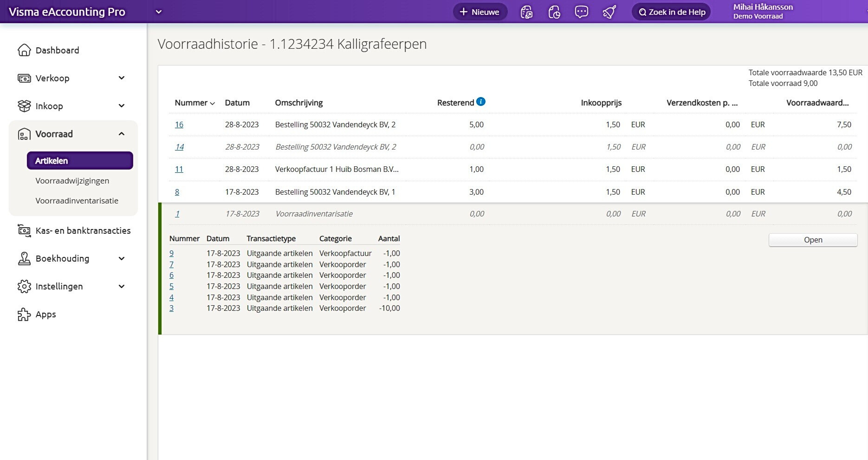Open the chat speech bubble icon
This screenshot has height=460, width=868.
coord(581,12)
